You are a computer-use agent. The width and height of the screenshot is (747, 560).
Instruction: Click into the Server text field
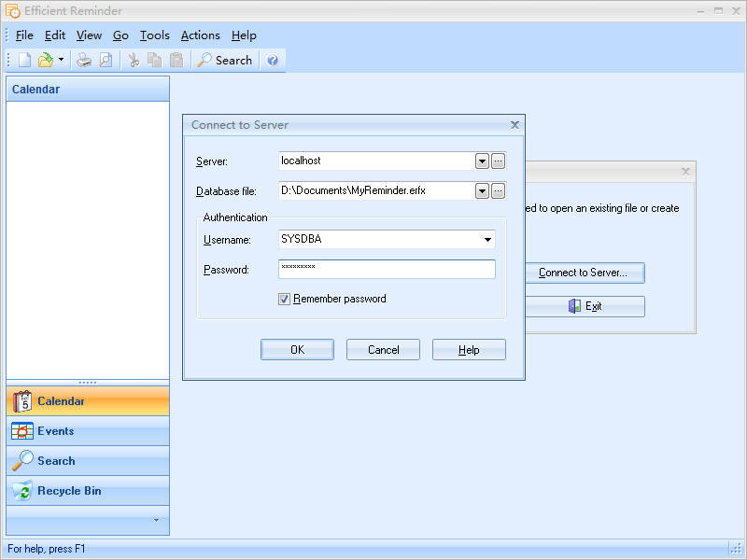376,161
